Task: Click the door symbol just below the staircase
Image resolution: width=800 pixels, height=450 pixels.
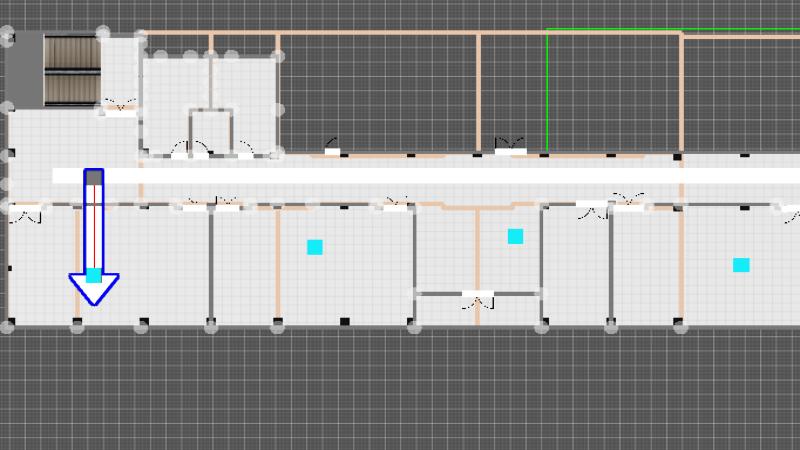Action: (119, 107)
